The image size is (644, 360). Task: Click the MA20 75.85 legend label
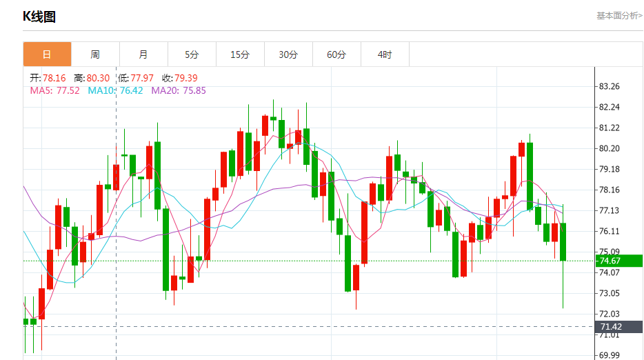[178, 90]
